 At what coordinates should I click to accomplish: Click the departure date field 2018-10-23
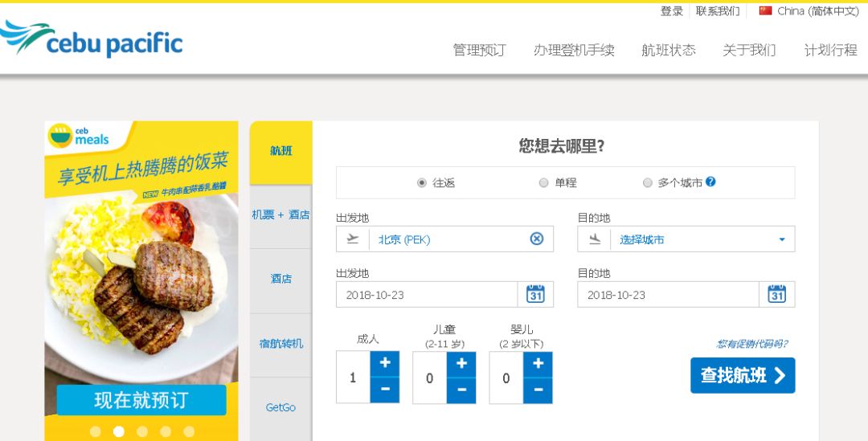427,294
